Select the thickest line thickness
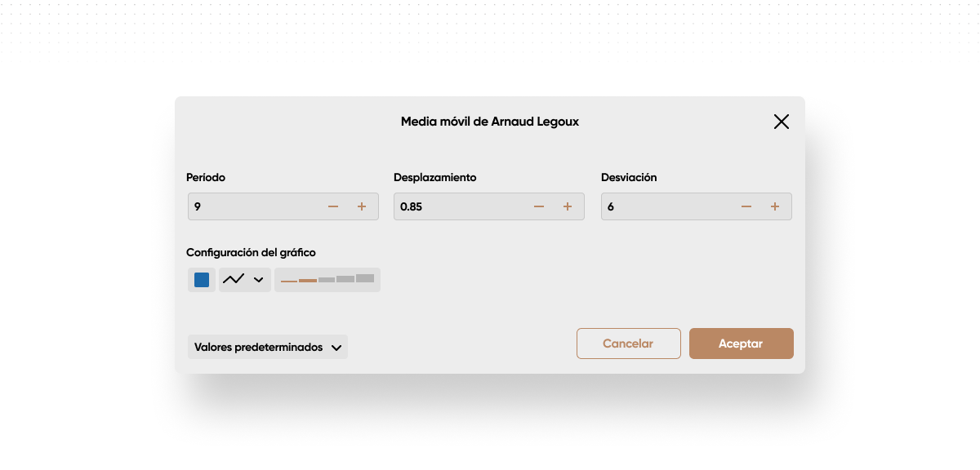The image size is (980, 470). (x=365, y=278)
